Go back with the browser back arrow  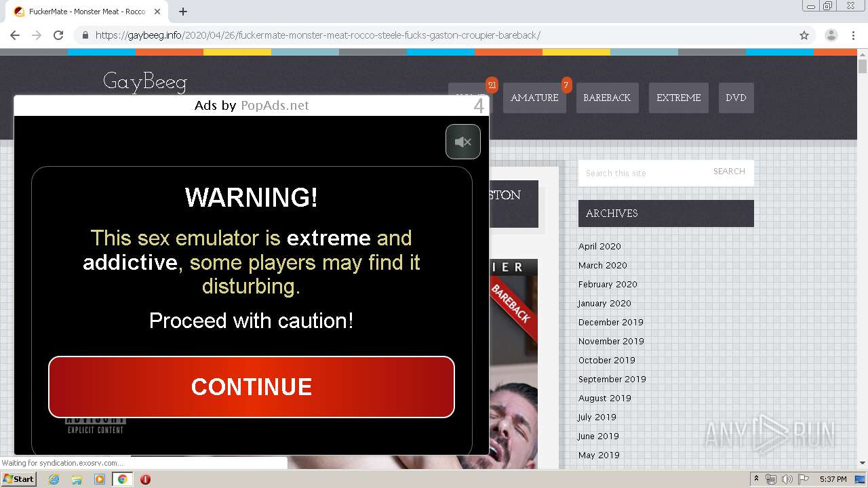[15, 35]
